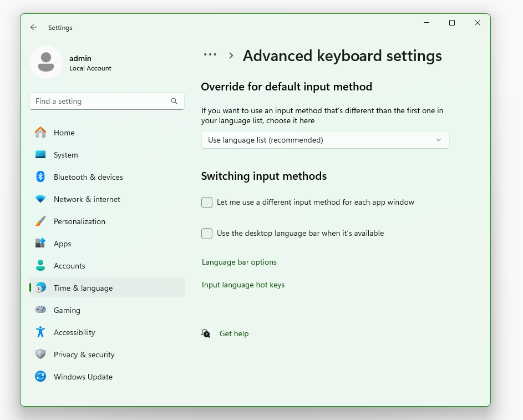Open Network & internet settings
523x420 pixels.
point(106,199)
